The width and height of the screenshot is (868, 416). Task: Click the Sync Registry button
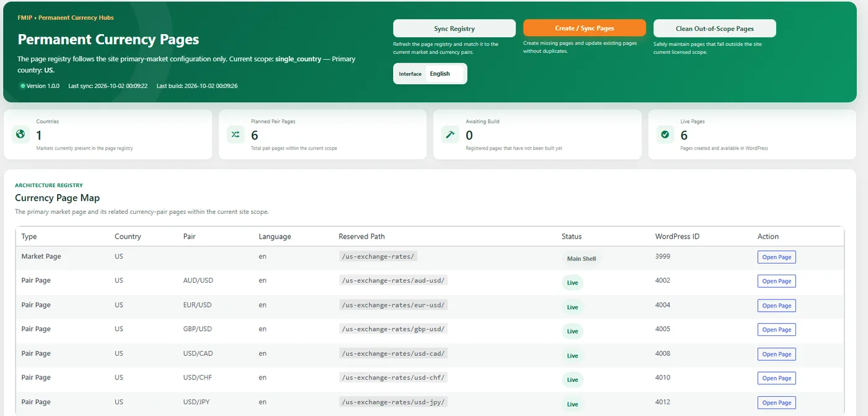[x=454, y=29]
